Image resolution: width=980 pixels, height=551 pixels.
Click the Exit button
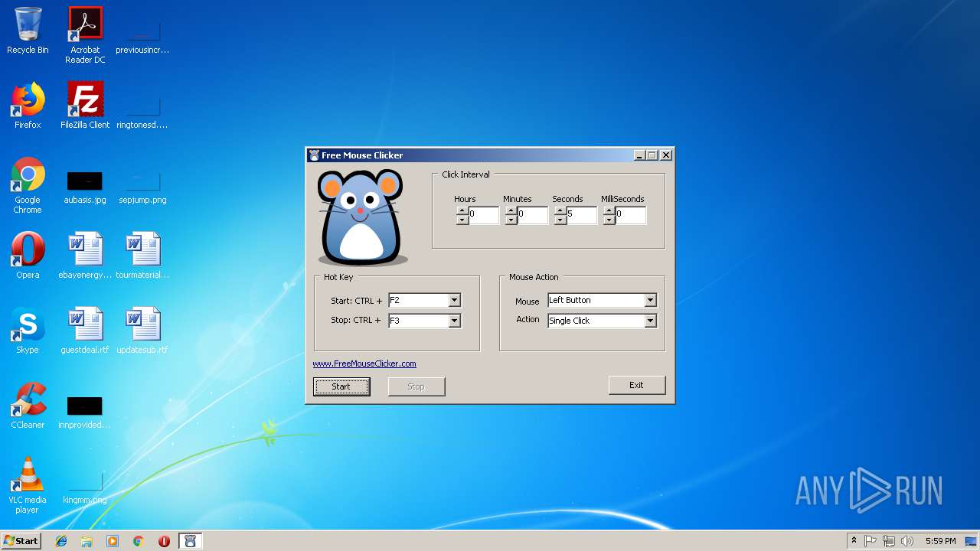coord(637,385)
